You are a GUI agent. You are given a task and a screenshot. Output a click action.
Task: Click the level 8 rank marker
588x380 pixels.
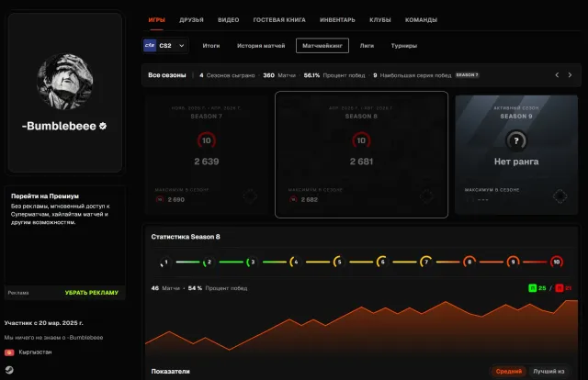pos(469,262)
